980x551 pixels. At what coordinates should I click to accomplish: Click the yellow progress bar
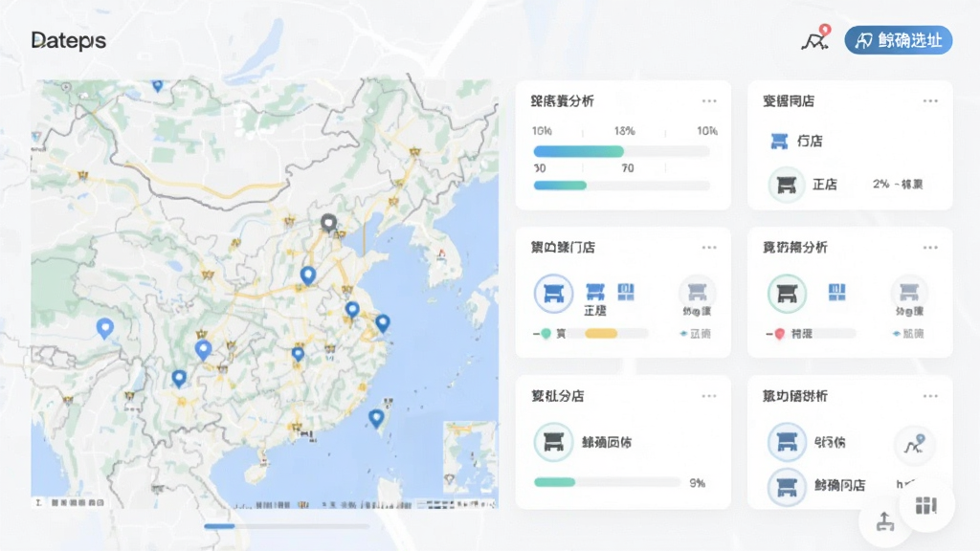tap(601, 334)
